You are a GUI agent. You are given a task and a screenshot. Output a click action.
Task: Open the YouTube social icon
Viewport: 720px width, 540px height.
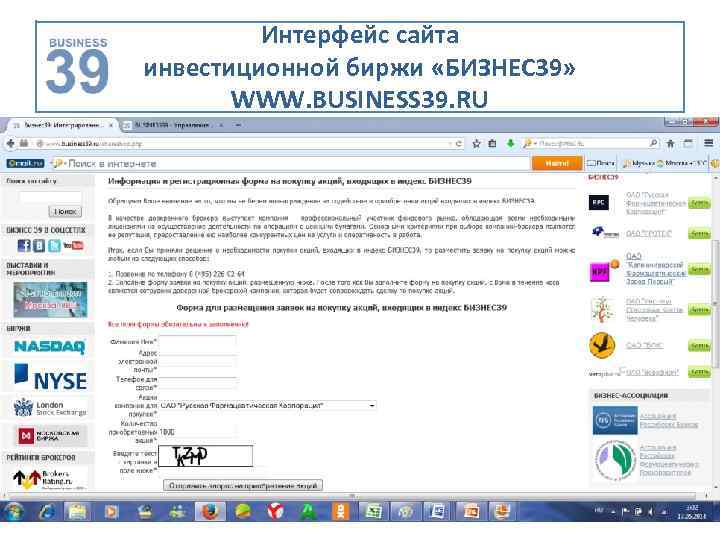73,246
